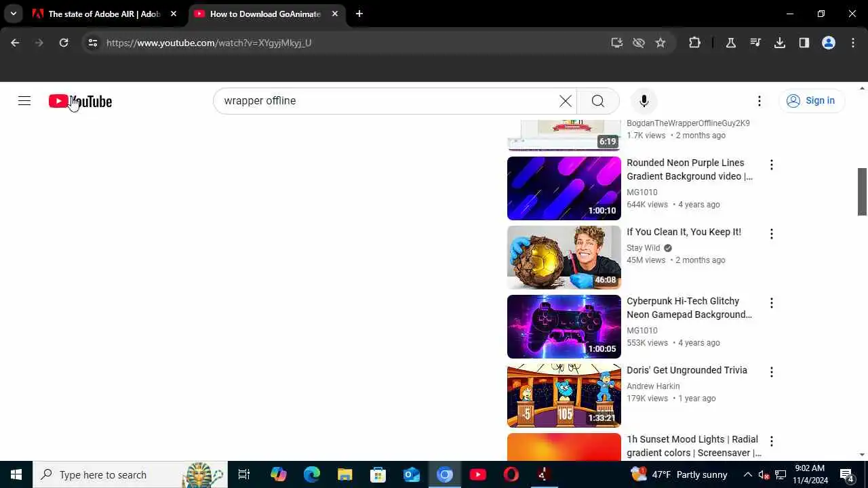Open options for 1h Sunset Mood Lights video
The image size is (868, 488).
pos(771,441)
